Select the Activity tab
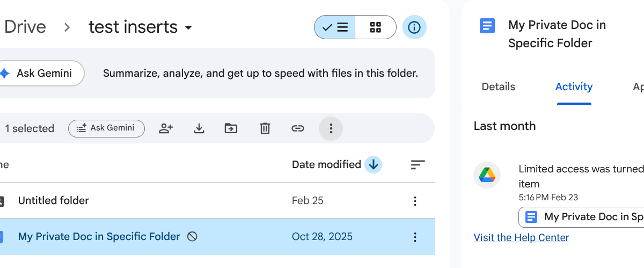Image resolution: width=644 pixels, height=268 pixels. pyautogui.click(x=574, y=86)
